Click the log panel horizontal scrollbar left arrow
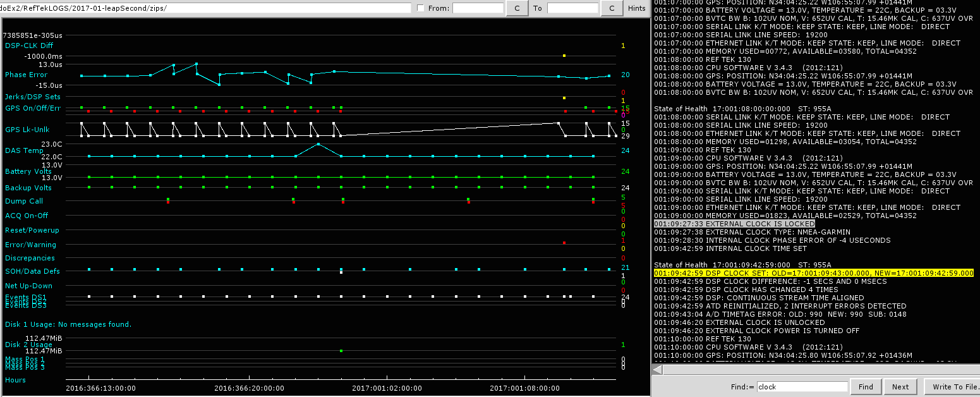This screenshot has height=397, width=980. click(x=658, y=369)
